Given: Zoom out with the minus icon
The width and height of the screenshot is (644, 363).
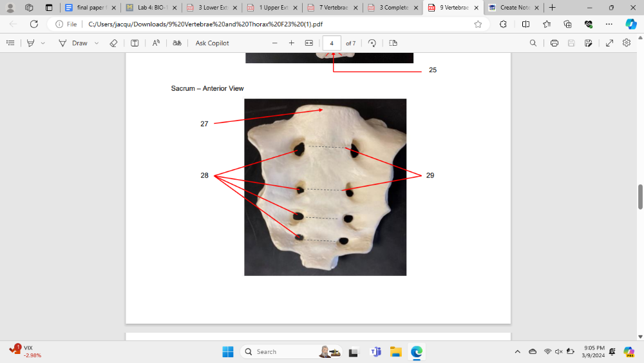Looking at the screenshot, I should (275, 43).
